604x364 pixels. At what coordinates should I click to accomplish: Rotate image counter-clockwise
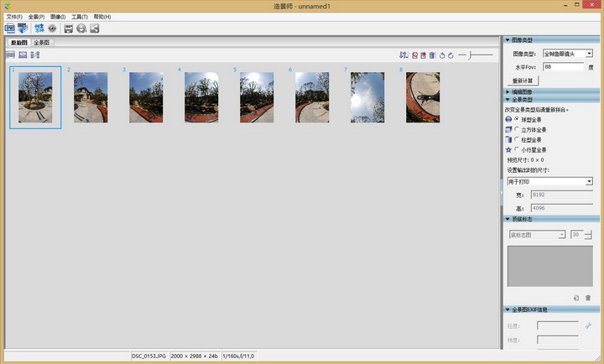click(441, 55)
